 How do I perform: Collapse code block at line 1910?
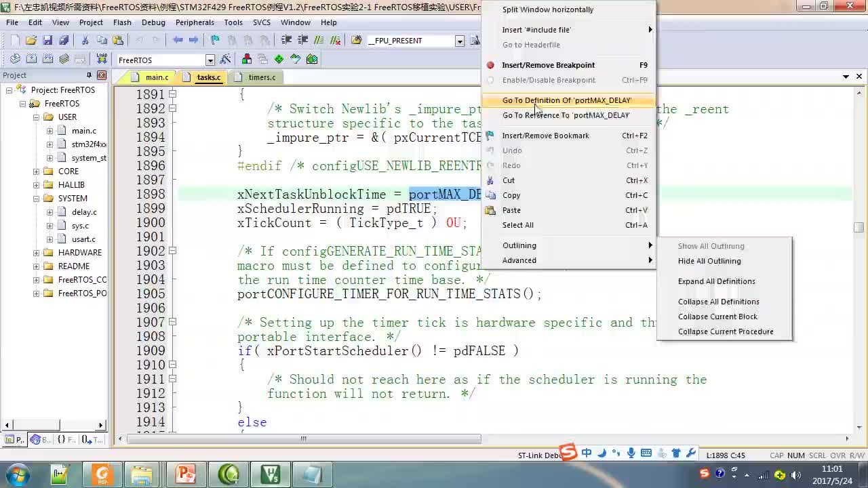[x=172, y=365]
